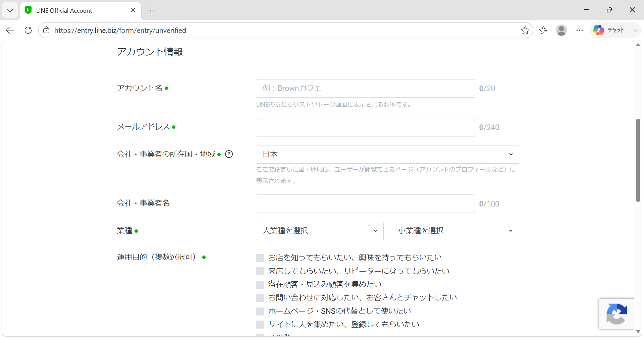The image size is (644, 338).
Task: Open the tab list chevron
Action: (x=10, y=10)
